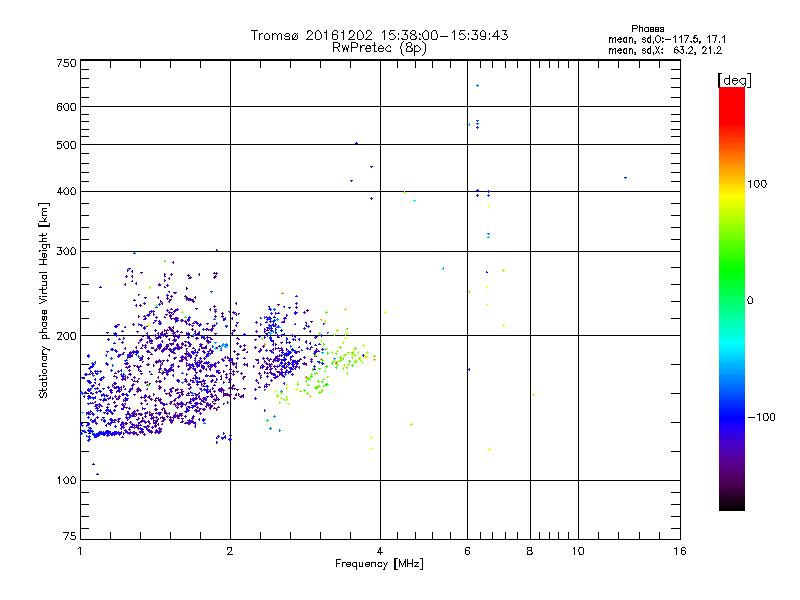Click the y-axis tick label '500'
Screen dimensions: 800x600
point(66,145)
